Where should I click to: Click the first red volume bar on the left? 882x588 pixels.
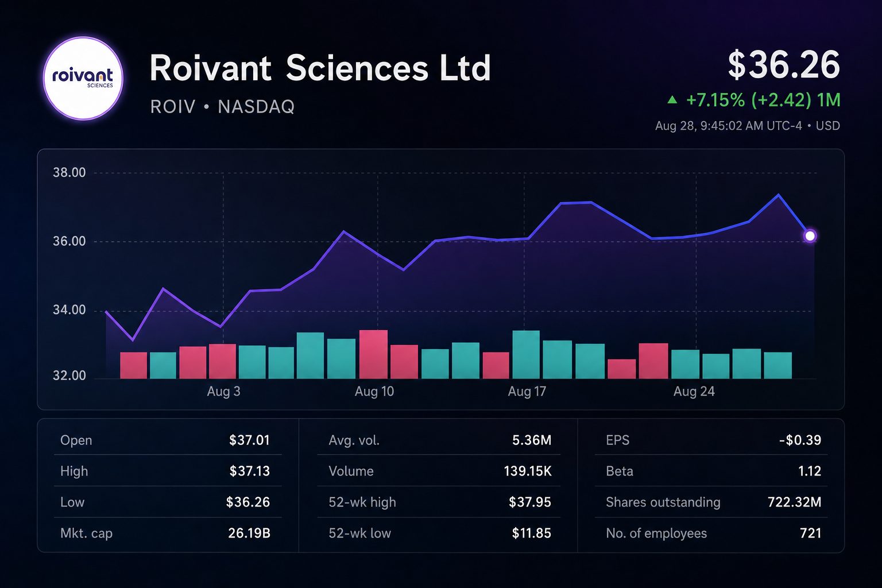tap(134, 365)
